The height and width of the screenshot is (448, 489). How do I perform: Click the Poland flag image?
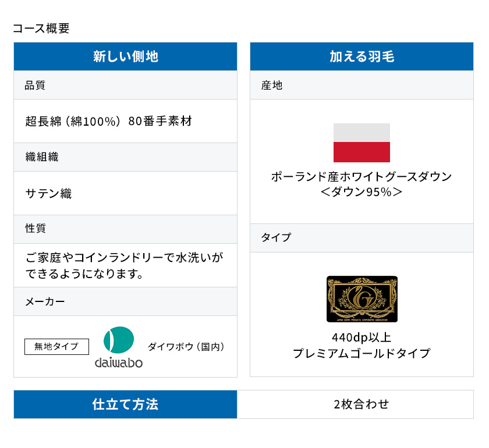(x=362, y=143)
